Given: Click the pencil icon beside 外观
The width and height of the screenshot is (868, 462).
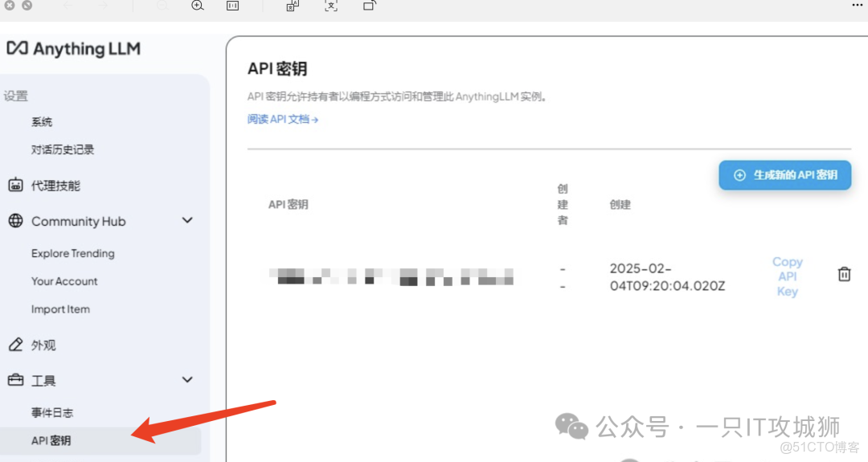Looking at the screenshot, I should pyautogui.click(x=15, y=345).
